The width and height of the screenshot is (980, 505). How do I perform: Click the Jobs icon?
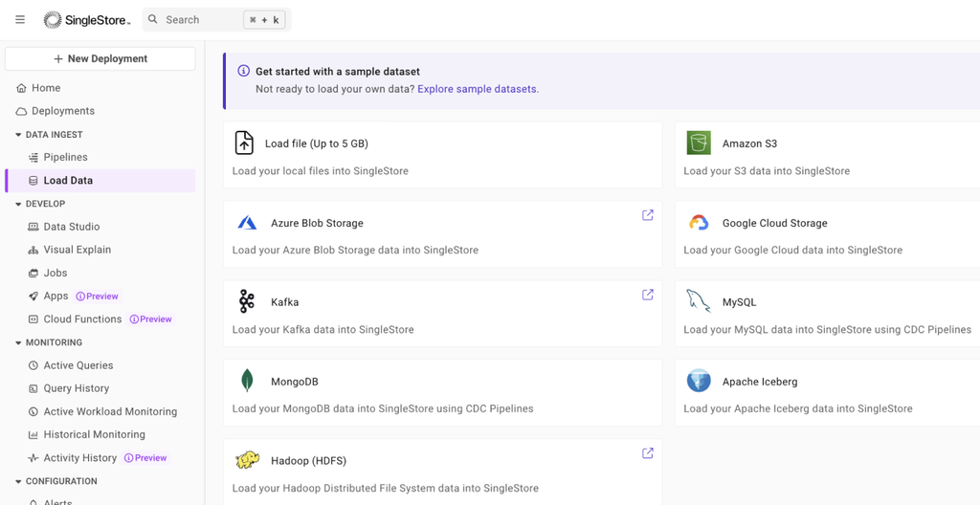[x=33, y=274]
